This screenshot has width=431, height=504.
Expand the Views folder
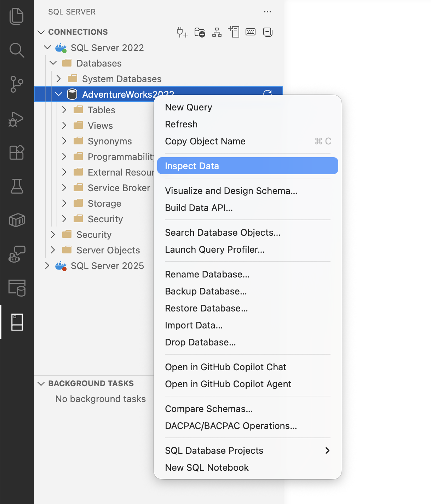coord(64,125)
